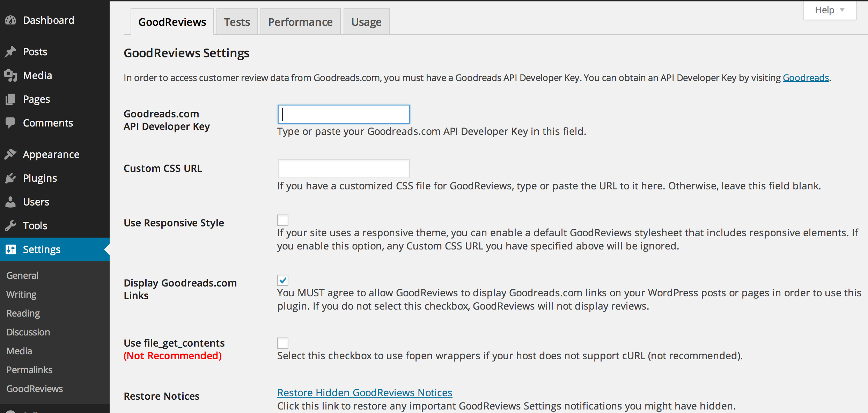
Task: Click the Tools wrench icon
Action: point(10,226)
